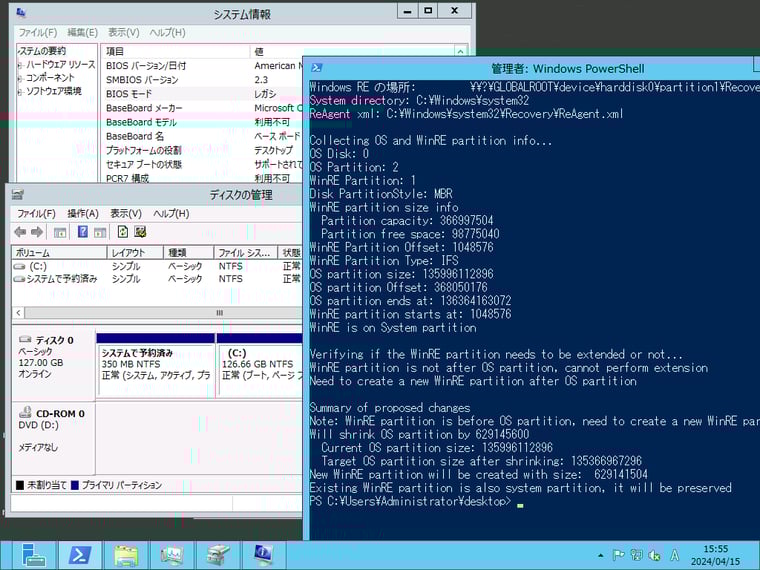Maximize the System Information window
The image size is (760, 570).
tap(428, 10)
